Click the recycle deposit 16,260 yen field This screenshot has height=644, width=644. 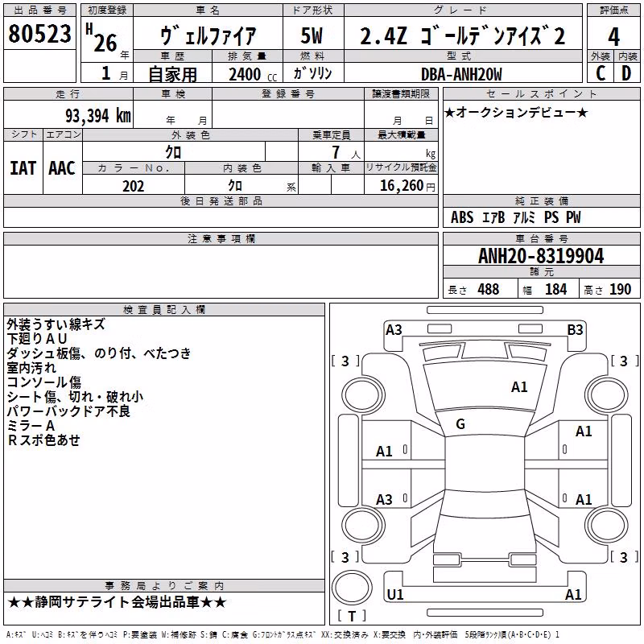pyautogui.click(x=401, y=186)
